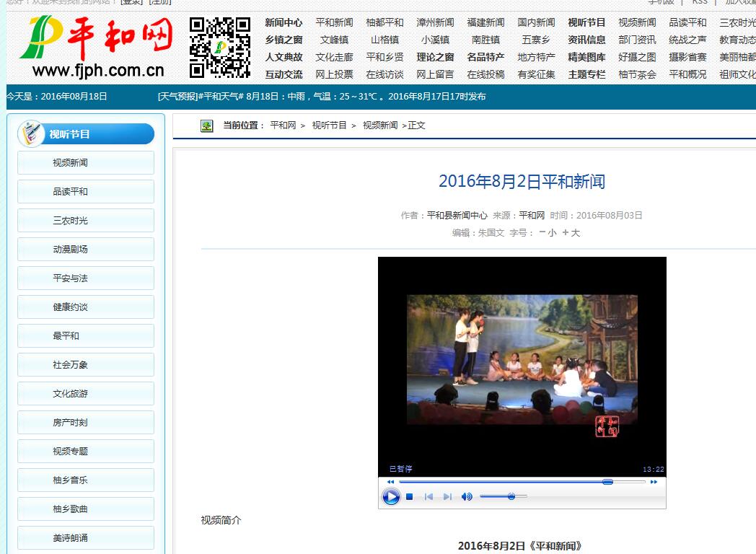Go to 视听节目 in the breadcrumb

coord(329,126)
